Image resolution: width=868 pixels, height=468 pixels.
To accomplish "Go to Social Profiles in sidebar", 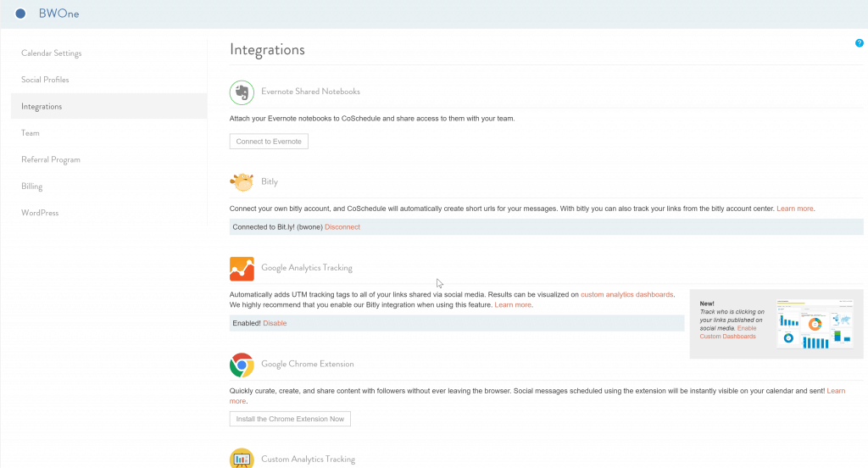I will [46, 80].
